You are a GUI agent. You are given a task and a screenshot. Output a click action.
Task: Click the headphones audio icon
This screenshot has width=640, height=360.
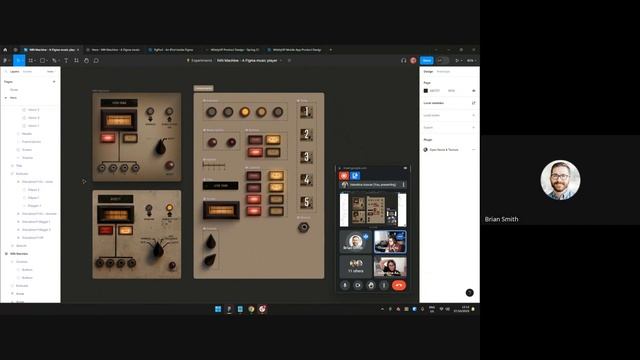tap(403, 60)
